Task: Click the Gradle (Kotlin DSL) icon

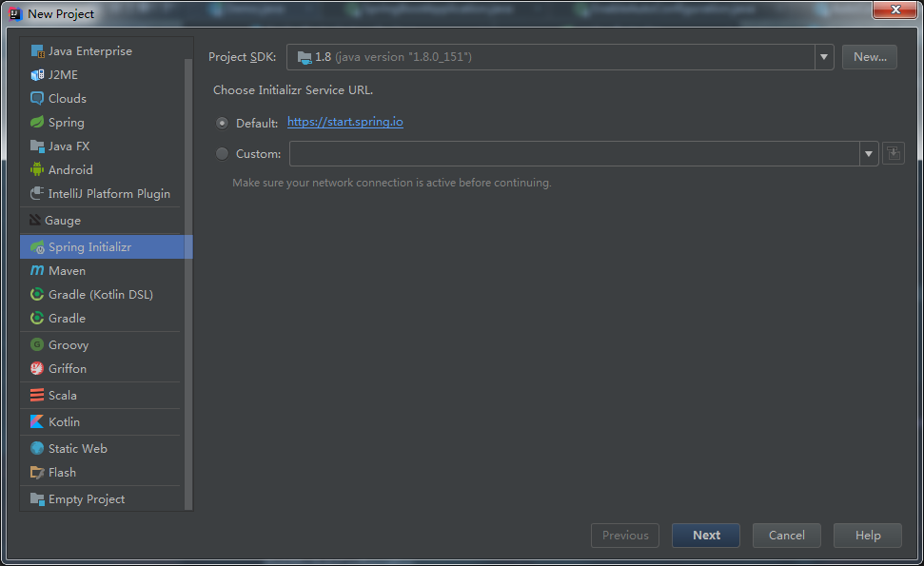Action: pos(37,294)
